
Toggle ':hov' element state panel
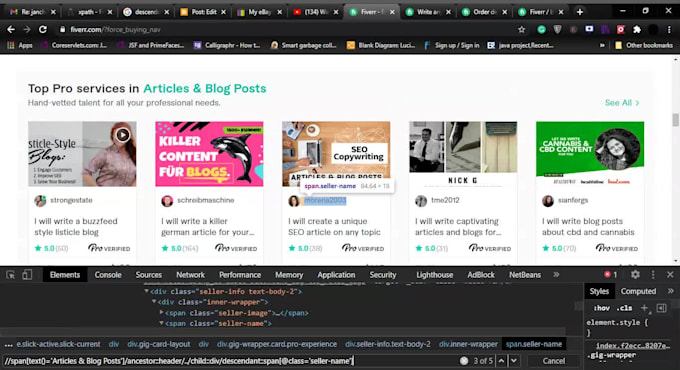point(602,308)
